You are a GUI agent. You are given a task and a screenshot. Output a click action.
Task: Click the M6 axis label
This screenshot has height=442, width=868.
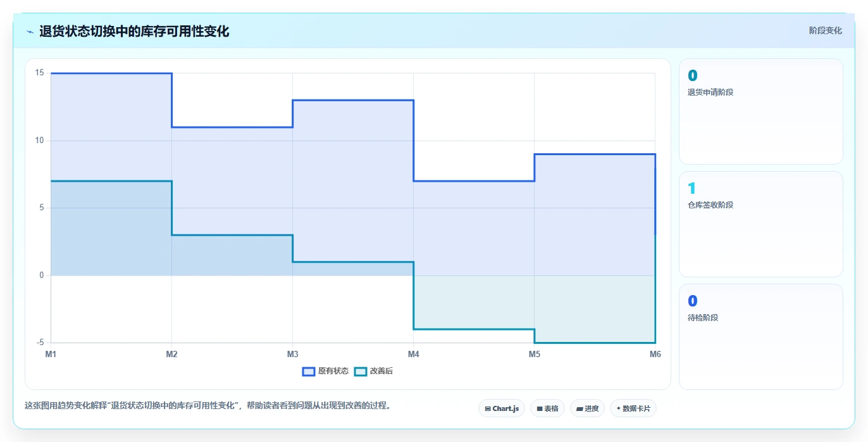tap(655, 354)
